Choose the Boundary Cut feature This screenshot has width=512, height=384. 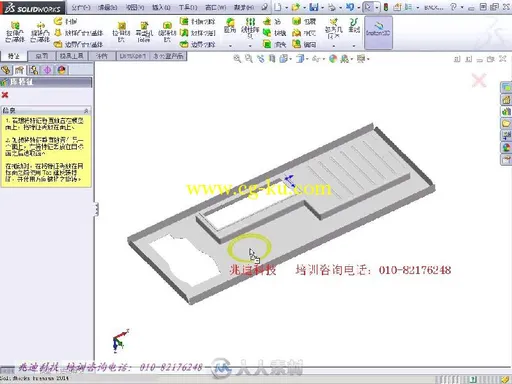[x=198, y=44]
